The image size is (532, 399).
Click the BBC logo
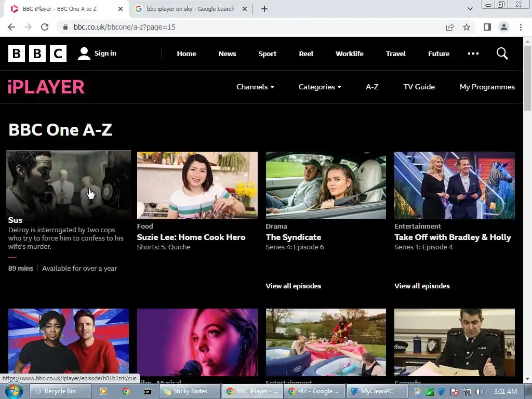click(37, 54)
